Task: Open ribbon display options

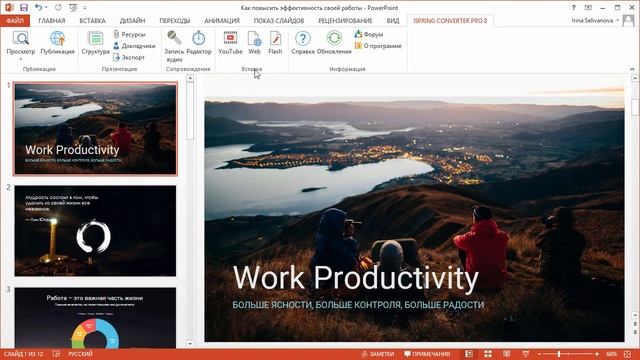Action: pos(588,7)
